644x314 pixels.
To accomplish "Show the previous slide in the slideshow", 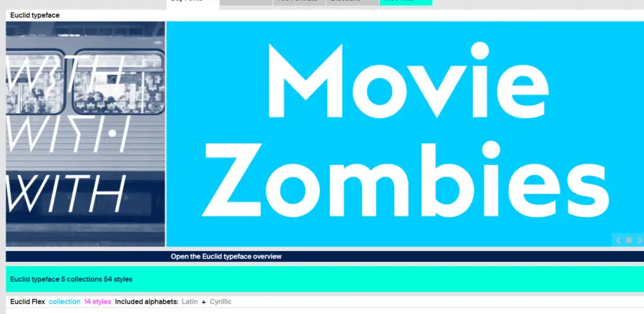I will pyautogui.click(x=618, y=240).
